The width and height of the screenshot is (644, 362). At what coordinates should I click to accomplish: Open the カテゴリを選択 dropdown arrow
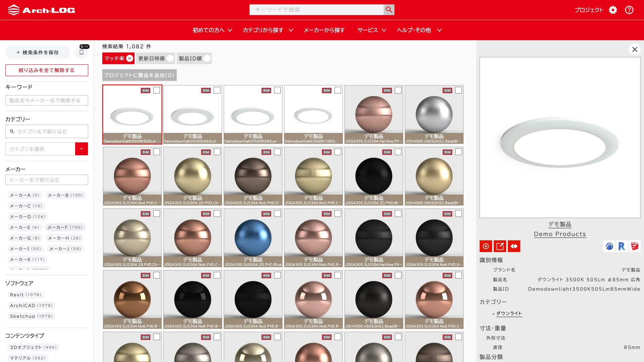(82, 149)
